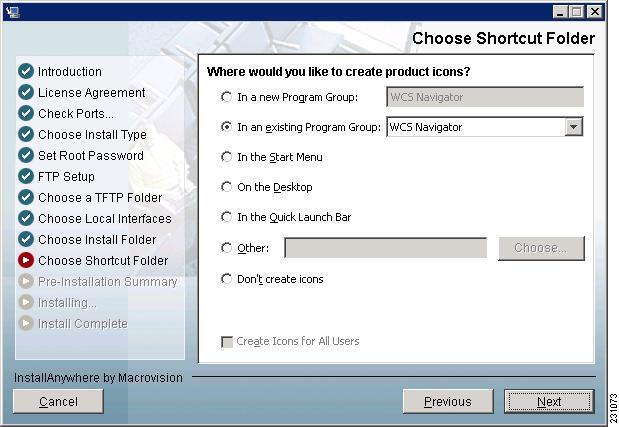The height and width of the screenshot is (427, 619).
Task: Toggle 'Create Icons for All Users' checkbox
Action: tap(227, 341)
